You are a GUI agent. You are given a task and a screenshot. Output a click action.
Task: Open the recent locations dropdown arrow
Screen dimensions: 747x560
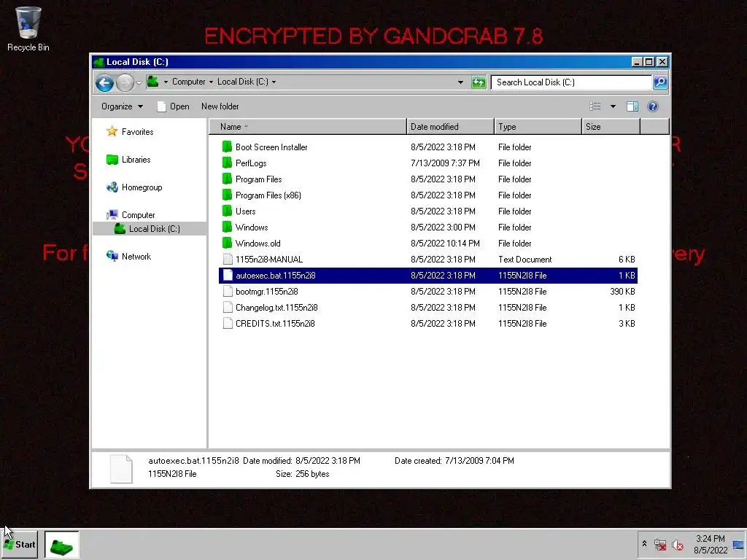139,82
